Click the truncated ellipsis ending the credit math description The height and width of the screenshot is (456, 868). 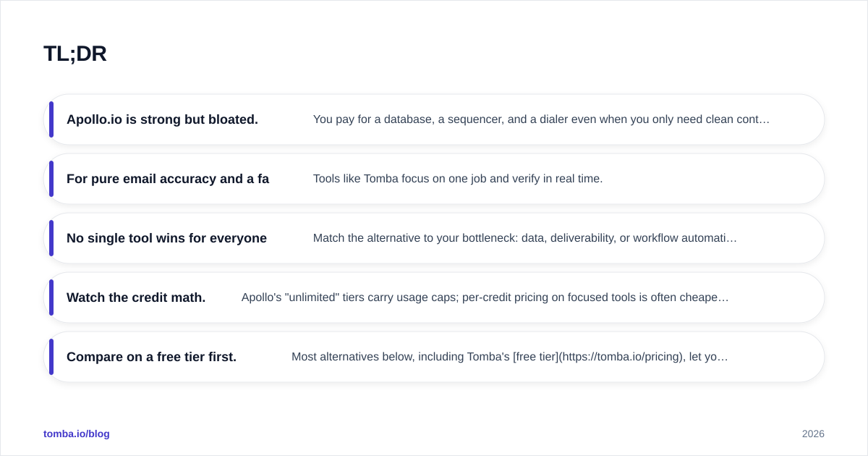(x=724, y=297)
